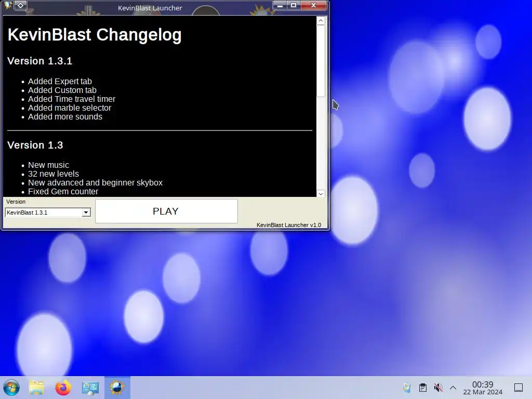Screen dimensions: 532x399
Task: Launch Firefox from the taskbar
Action: (x=63, y=388)
